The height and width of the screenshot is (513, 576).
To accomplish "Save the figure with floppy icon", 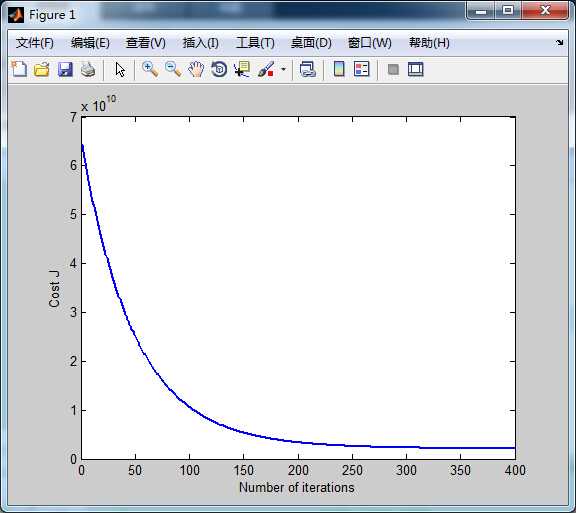I will pos(65,69).
